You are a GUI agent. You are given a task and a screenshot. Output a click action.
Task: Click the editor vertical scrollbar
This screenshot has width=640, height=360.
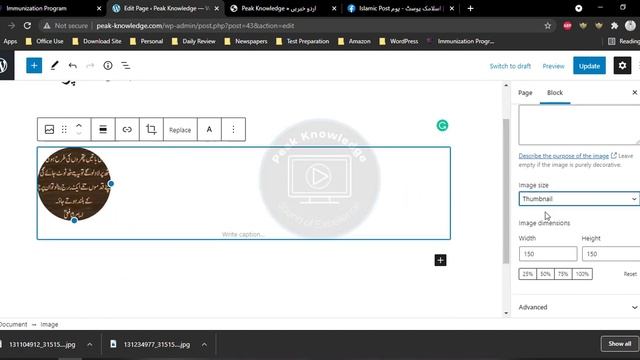[x=506, y=192]
